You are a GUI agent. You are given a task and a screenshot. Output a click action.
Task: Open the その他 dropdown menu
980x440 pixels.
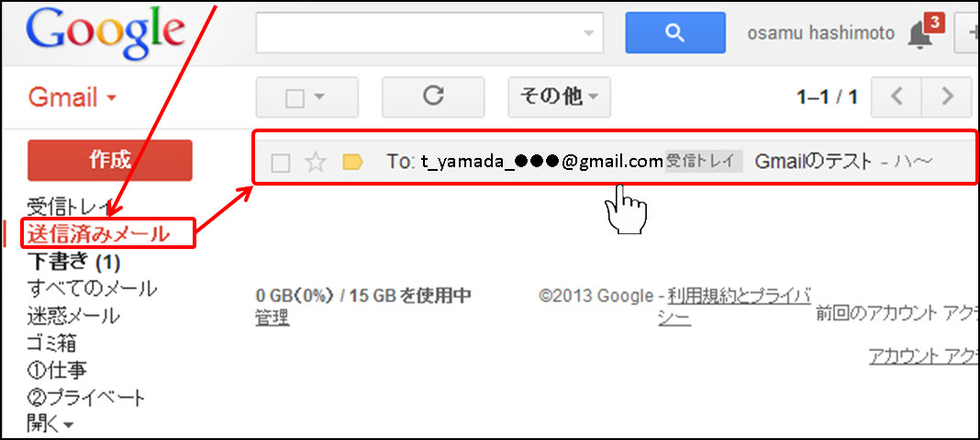(560, 97)
